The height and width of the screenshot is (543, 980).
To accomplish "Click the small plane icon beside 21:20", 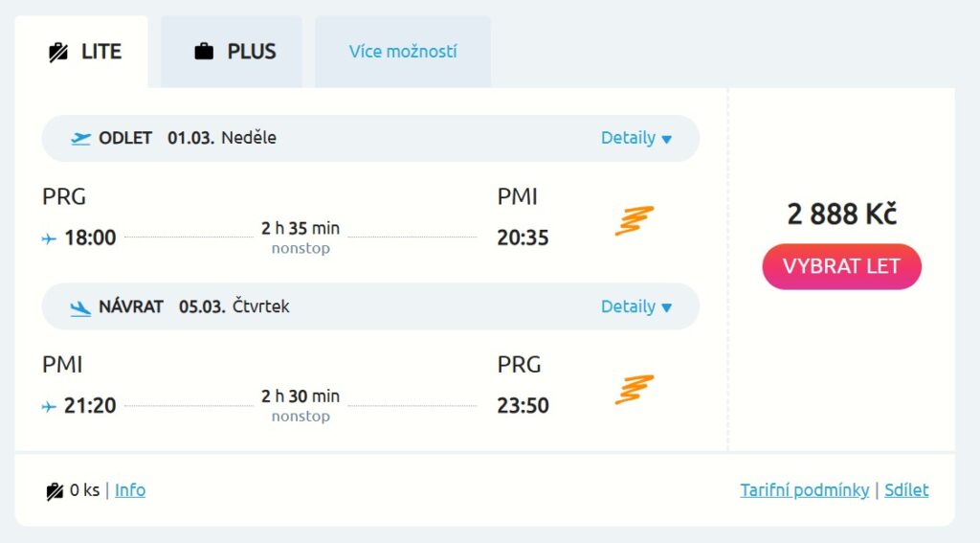I will 49,407.
